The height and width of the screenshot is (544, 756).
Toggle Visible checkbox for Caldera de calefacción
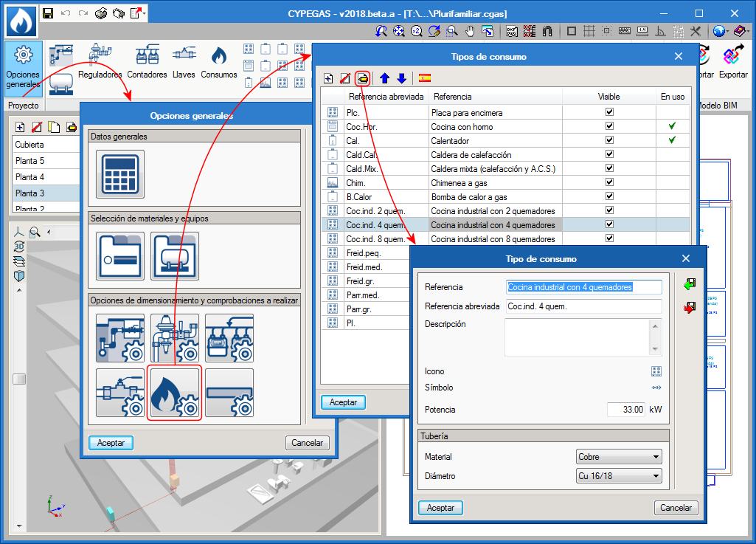(609, 154)
